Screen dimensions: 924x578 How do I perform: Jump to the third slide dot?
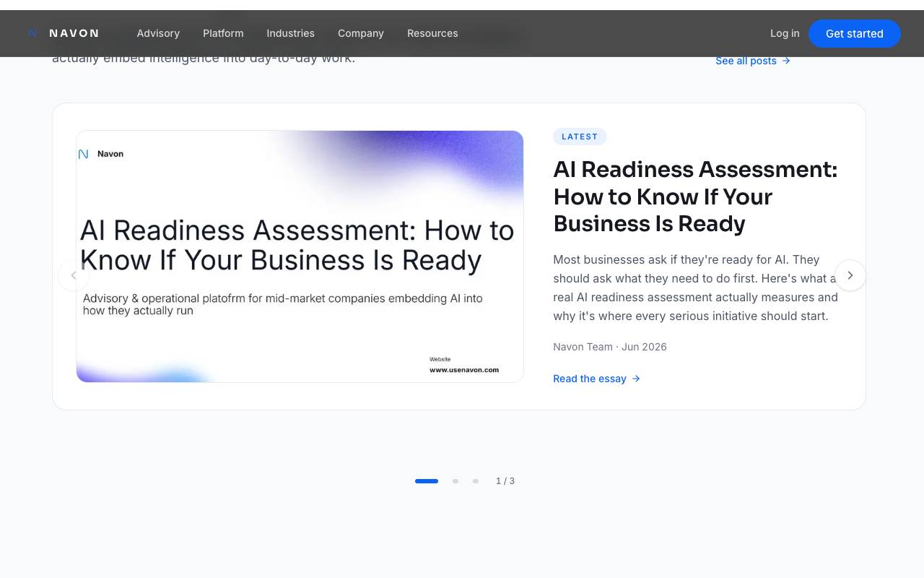click(476, 481)
